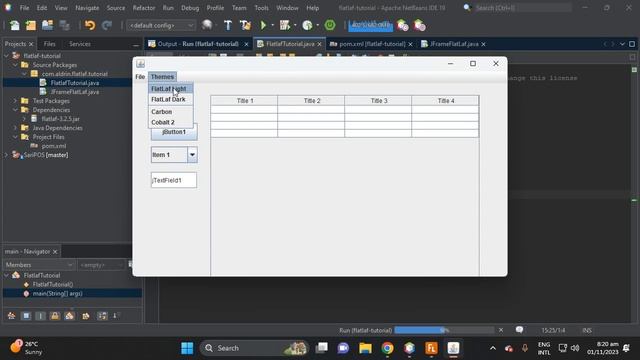Screen dimensions: 640x360
Task: Click the green power reload icon
Action: click(330, 26)
